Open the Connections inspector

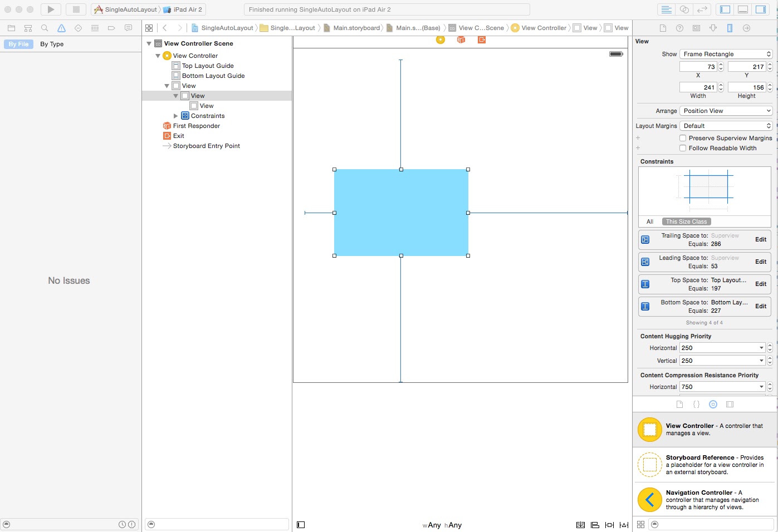point(746,27)
